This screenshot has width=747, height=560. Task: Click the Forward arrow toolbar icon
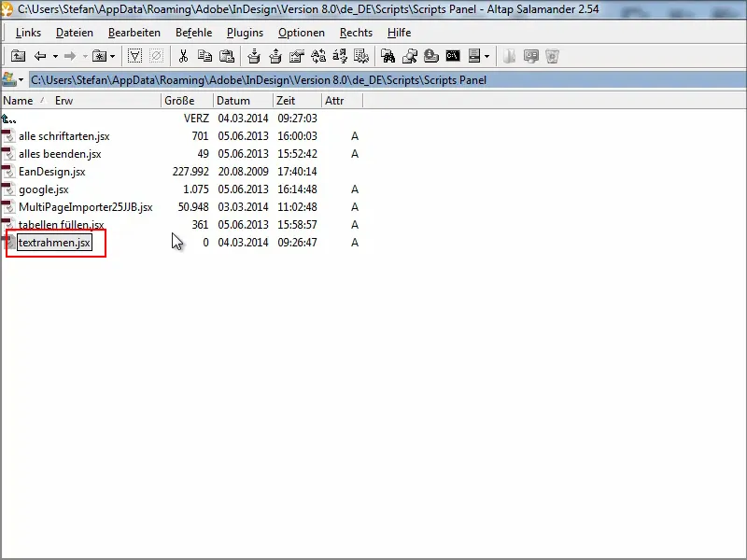(70, 56)
